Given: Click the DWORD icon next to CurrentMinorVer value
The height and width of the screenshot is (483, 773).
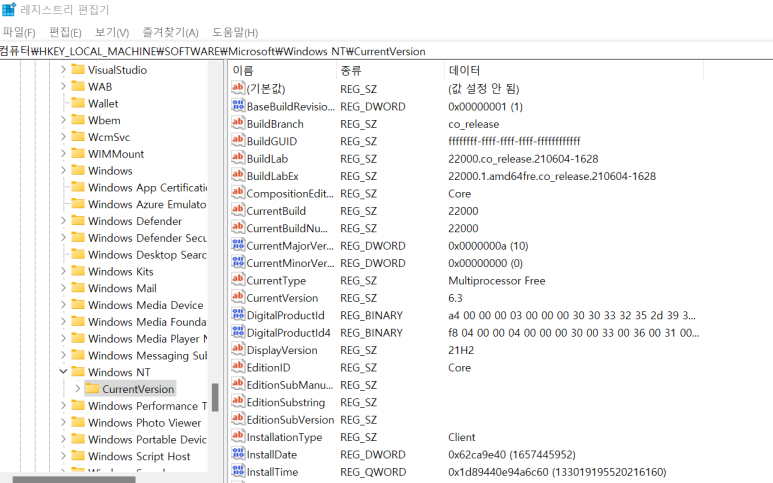Looking at the screenshot, I should [x=238, y=262].
